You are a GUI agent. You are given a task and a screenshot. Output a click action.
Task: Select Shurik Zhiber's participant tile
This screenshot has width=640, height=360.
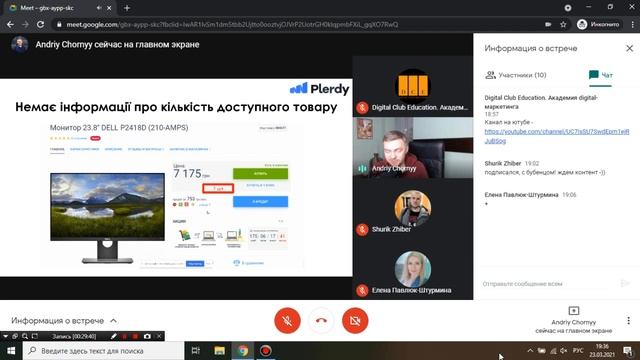[x=413, y=209]
